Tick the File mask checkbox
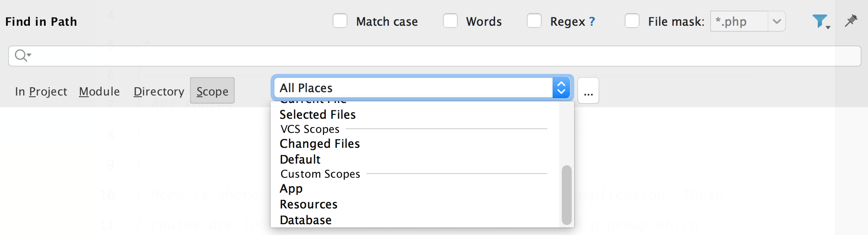The height and width of the screenshot is (235, 868). tap(632, 21)
